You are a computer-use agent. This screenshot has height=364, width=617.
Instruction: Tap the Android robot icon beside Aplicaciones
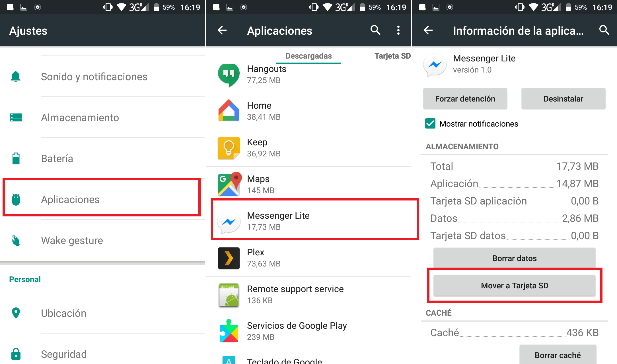point(16,199)
